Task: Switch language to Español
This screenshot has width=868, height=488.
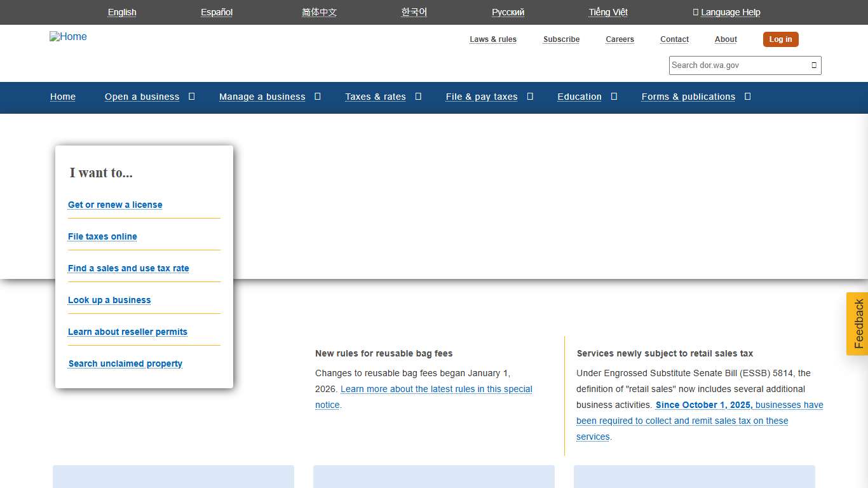Action: 217,12
